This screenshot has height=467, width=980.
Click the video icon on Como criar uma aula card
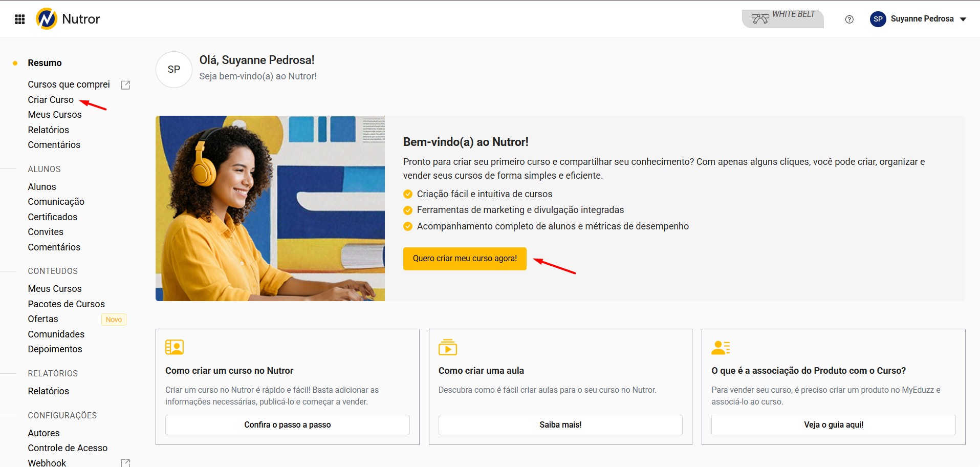[448, 347]
